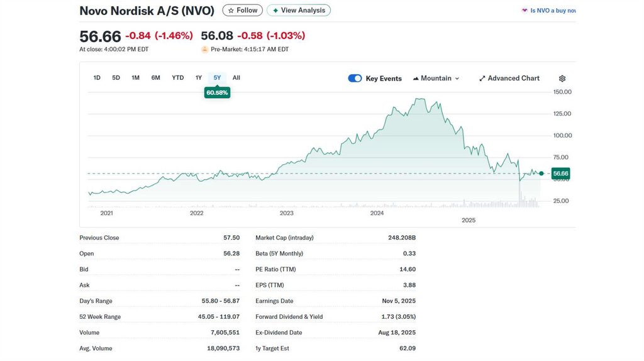This screenshot has width=644, height=361.
Task: Click the Advanced Chart label
Action: tap(513, 79)
